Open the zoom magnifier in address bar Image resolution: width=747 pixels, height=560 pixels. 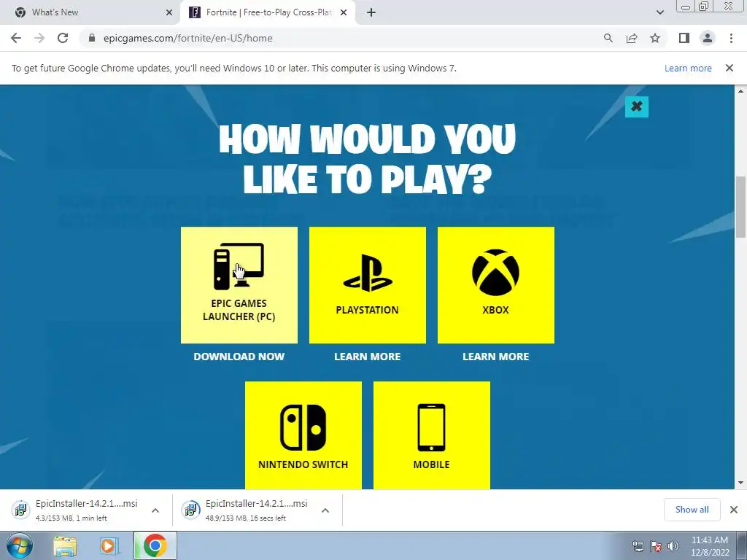tap(608, 38)
